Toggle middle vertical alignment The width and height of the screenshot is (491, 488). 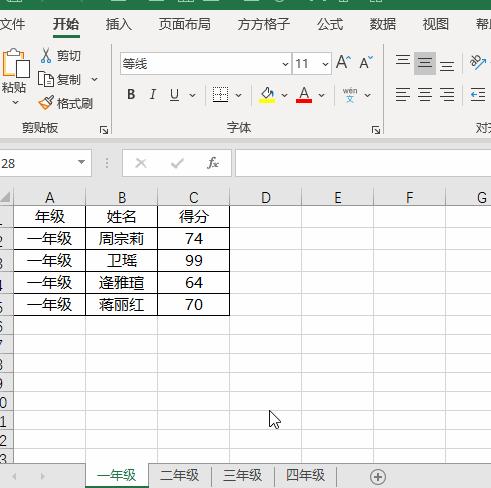(x=425, y=63)
